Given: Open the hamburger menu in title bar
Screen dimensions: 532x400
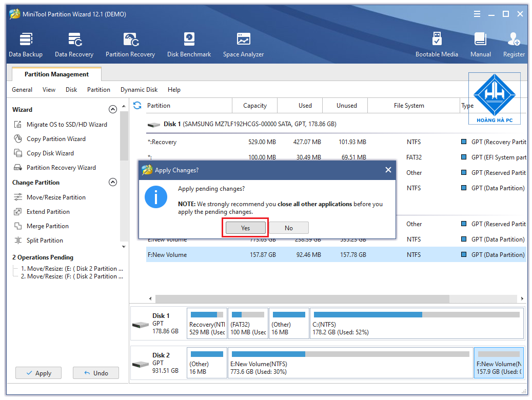Looking at the screenshot, I should pos(477,14).
